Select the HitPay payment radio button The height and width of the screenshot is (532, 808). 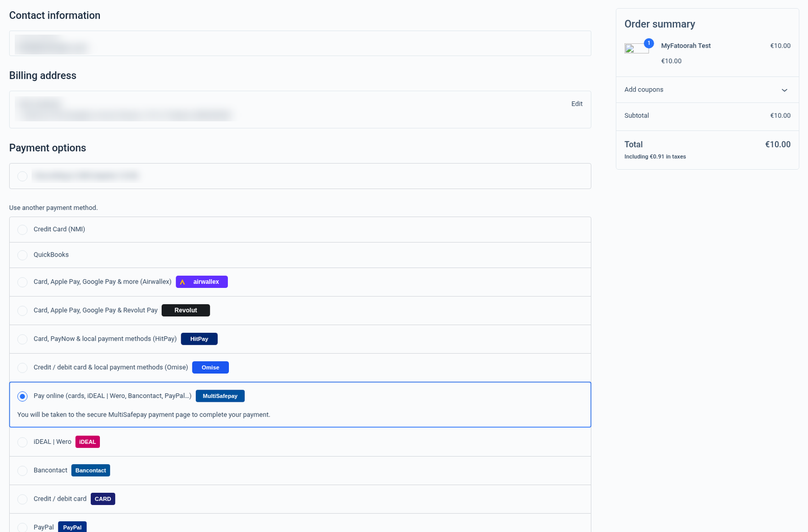click(22, 340)
